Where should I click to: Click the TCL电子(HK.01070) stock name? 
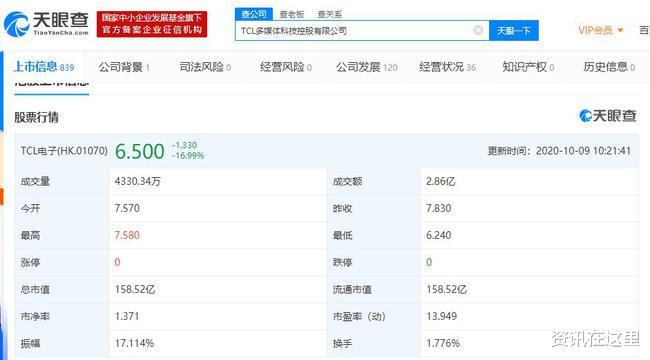64,151
